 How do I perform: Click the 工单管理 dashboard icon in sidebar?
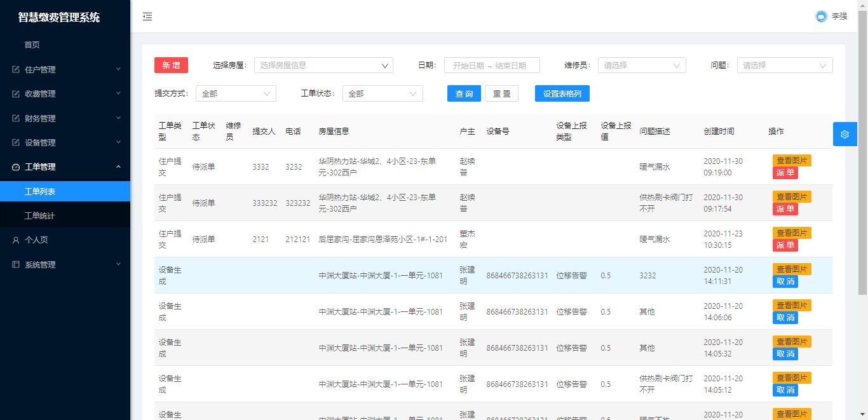16,167
